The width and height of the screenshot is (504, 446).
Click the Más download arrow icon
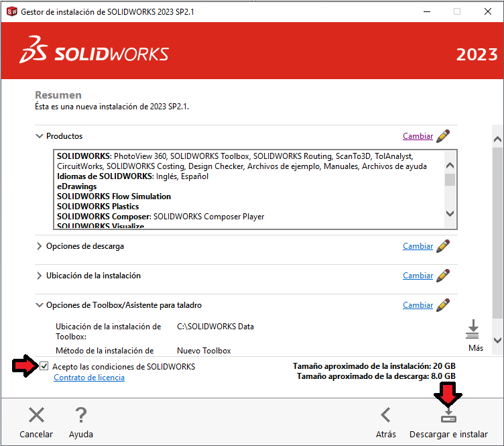click(x=472, y=329)
